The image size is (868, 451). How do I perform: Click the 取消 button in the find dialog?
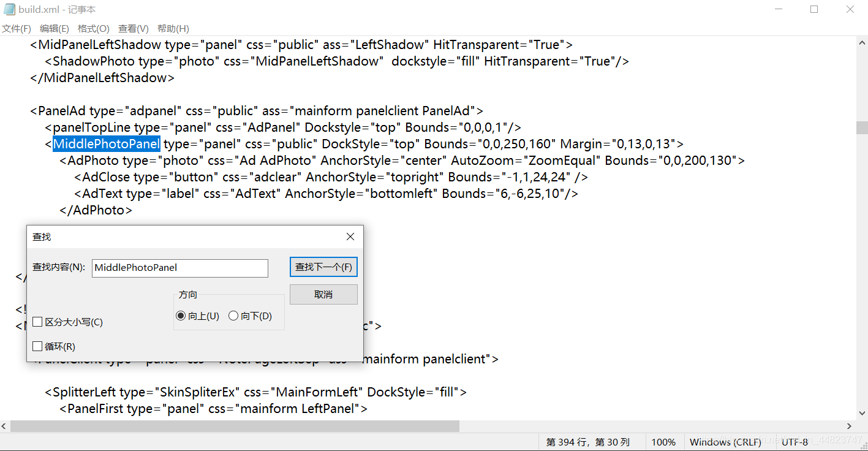[323, 294]
